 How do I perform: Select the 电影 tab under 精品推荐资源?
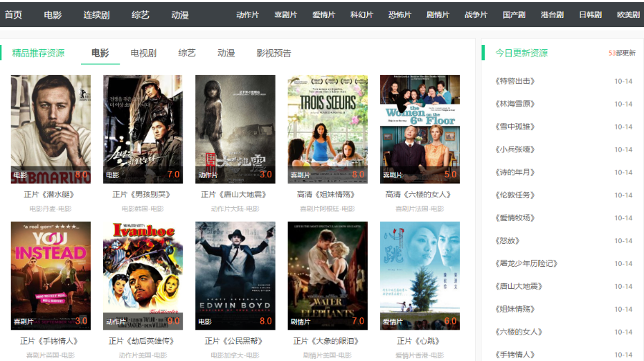100,53
